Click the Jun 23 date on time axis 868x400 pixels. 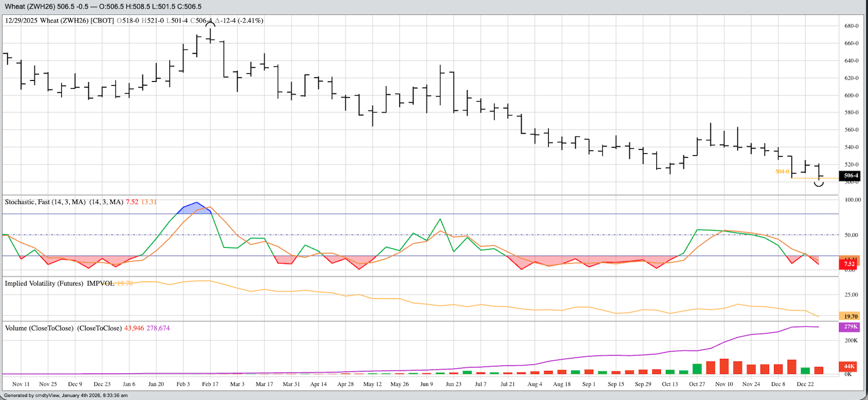pos(453,384)
